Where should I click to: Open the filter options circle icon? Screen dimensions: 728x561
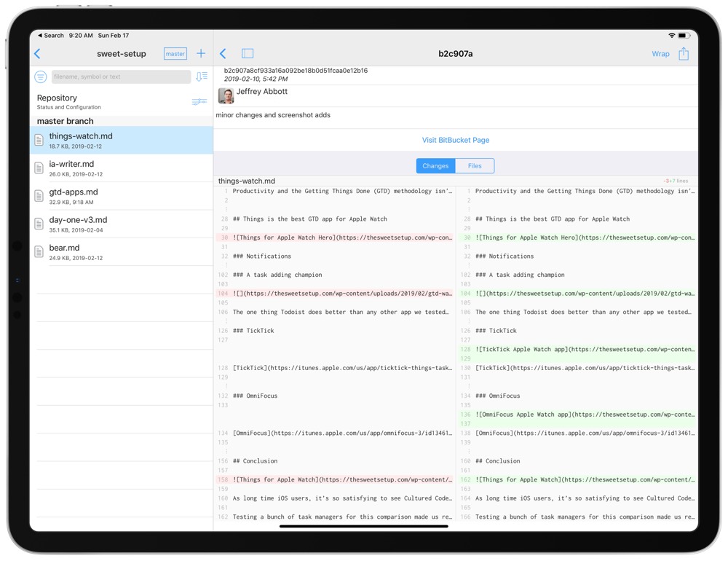pyautogui.click(x=40, y=76)
